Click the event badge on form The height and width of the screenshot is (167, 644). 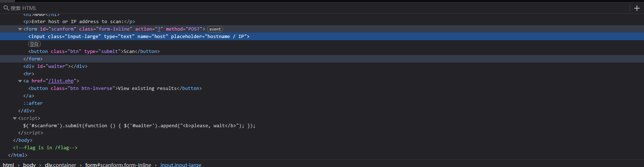(x=215, y=29)
